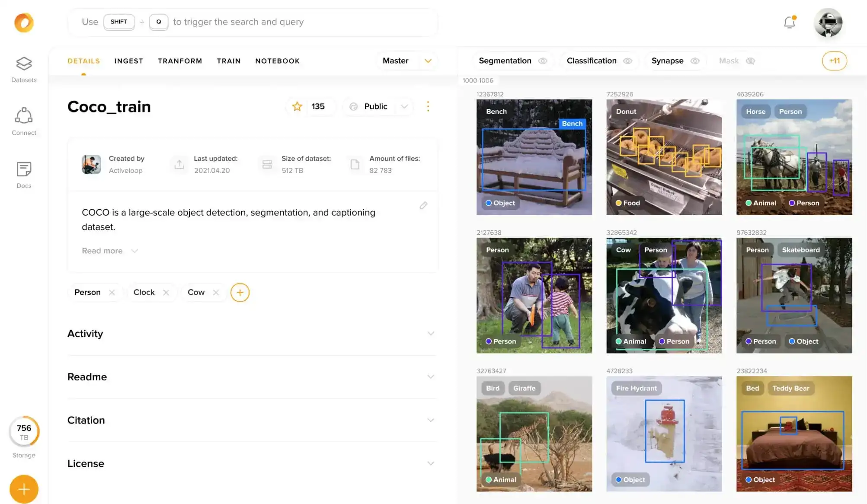Show the Mask overlay

pyautogui.click(x=751, y=61)
